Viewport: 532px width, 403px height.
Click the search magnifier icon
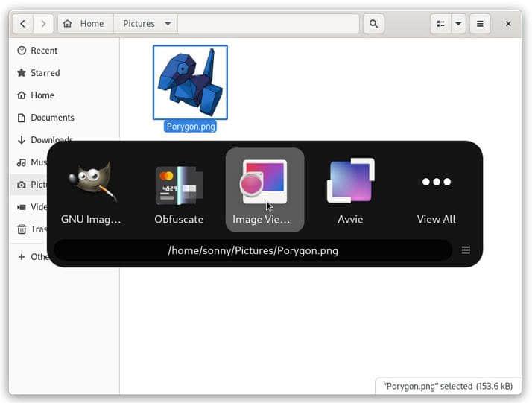click(373, 24)
